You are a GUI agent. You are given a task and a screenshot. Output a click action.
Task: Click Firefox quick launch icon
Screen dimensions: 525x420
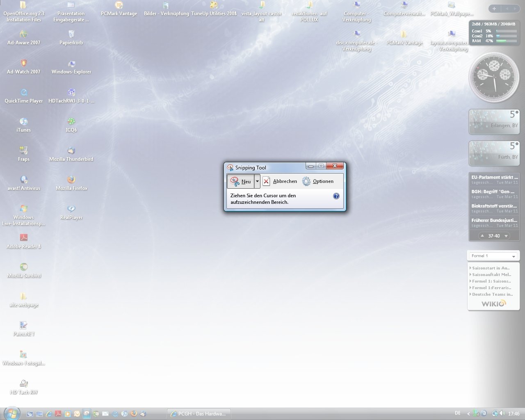coord(134,414)
